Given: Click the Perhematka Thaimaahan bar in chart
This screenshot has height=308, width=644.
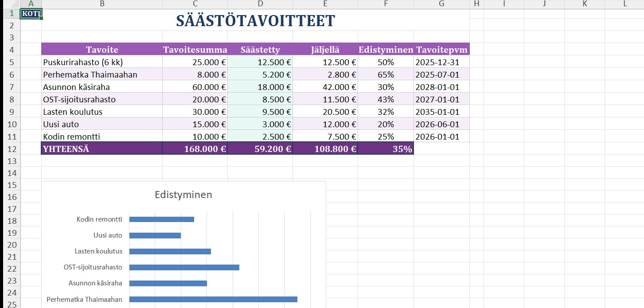Looking at the screenshot, I should (213, 299).
